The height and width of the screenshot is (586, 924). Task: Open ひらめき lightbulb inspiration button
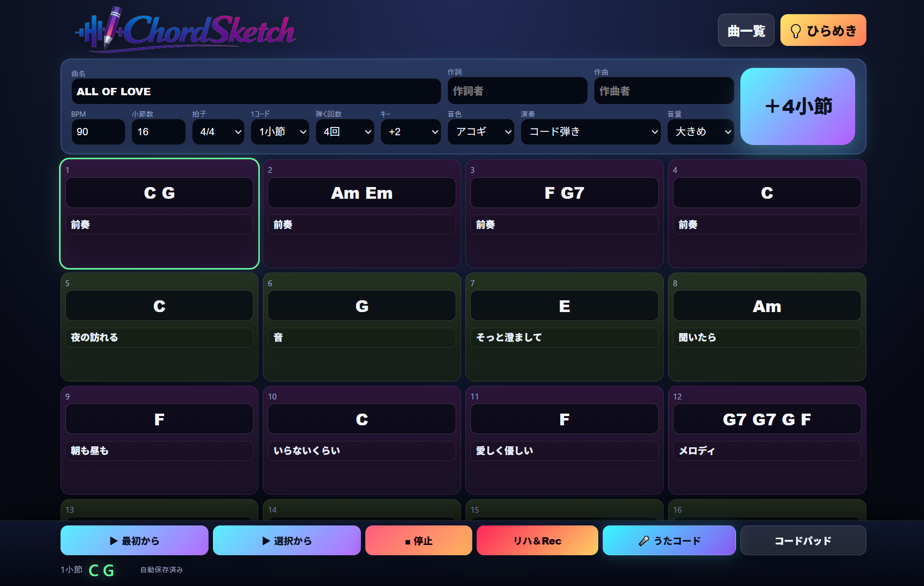click(x=823, y=30)
